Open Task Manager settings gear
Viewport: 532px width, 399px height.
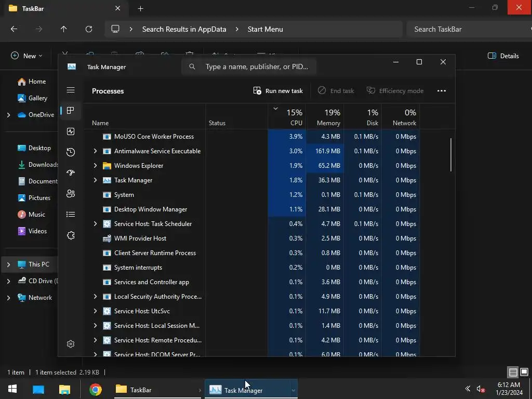(x=71, y=344)
